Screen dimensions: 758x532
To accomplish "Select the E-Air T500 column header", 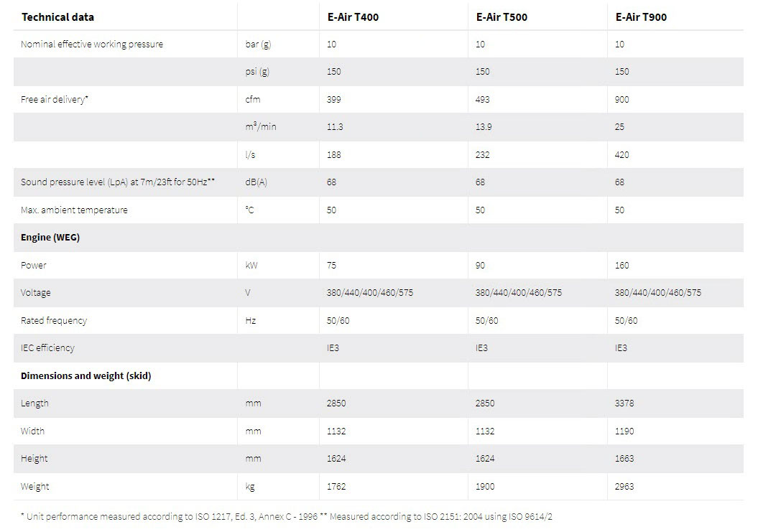I will tap(502, 17).
